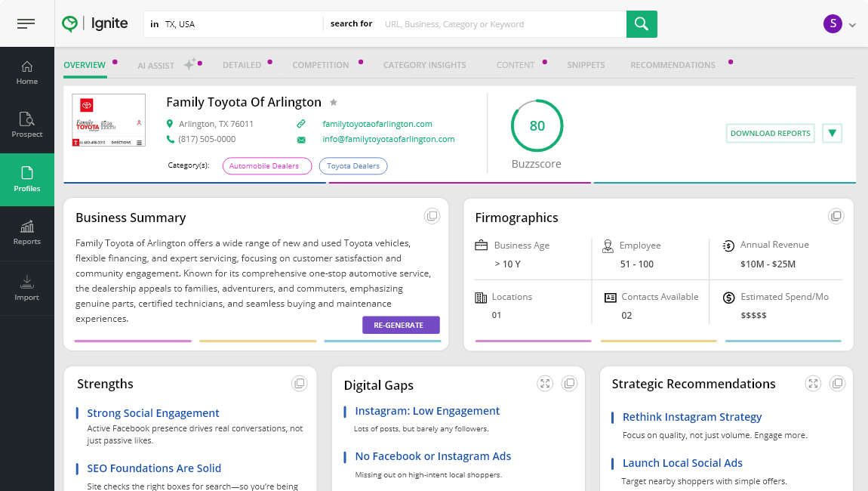Open Reports in the sidebar
868x491 pixels.
tap(27, 233)
